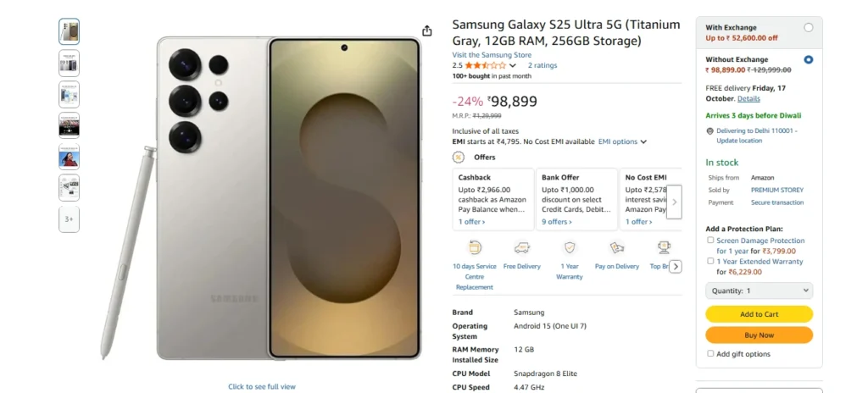This screenshot has height=393, width=868.
Task: Click the 1 Year Warranty shield icon
Action: pos(570,248)
